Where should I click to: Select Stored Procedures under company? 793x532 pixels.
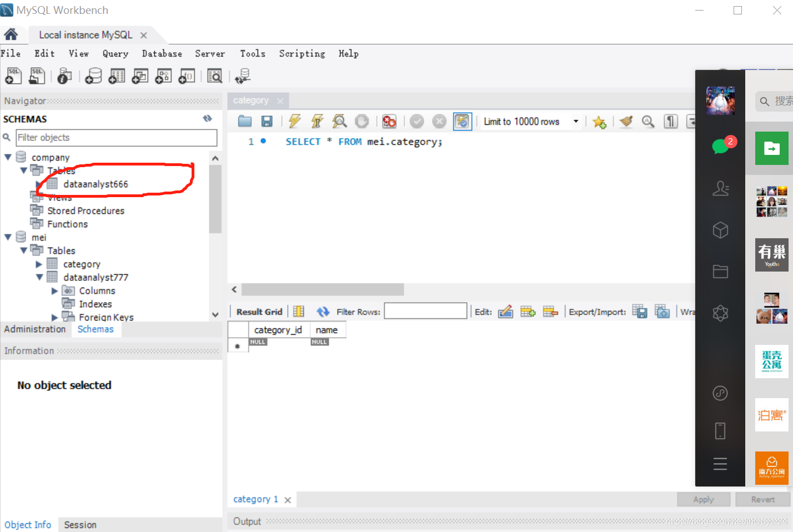[86, 210]
